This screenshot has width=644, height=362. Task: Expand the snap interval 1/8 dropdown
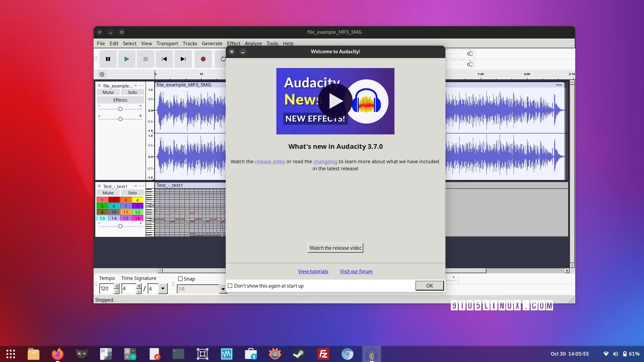pos(223,289)
